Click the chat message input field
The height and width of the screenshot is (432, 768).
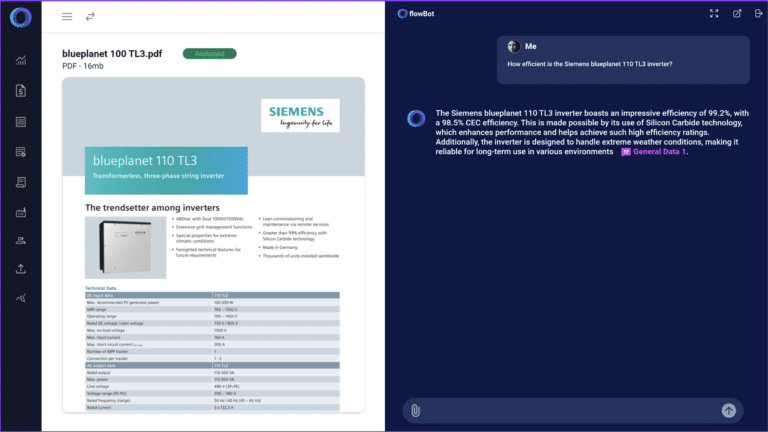coord(570,410)
